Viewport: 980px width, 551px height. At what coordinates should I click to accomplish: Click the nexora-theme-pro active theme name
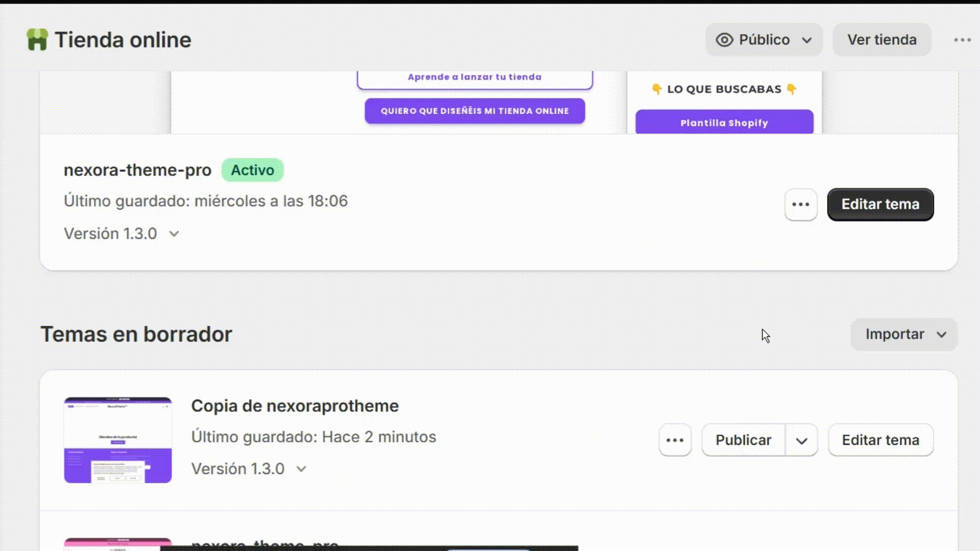point(138,170)
